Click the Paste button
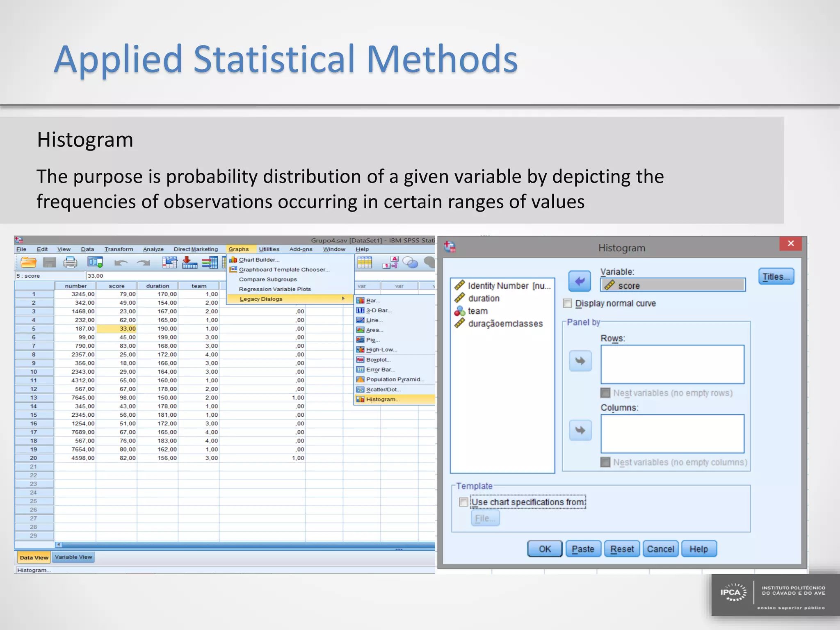The image size is (840, 630). [x=583, y=549]
